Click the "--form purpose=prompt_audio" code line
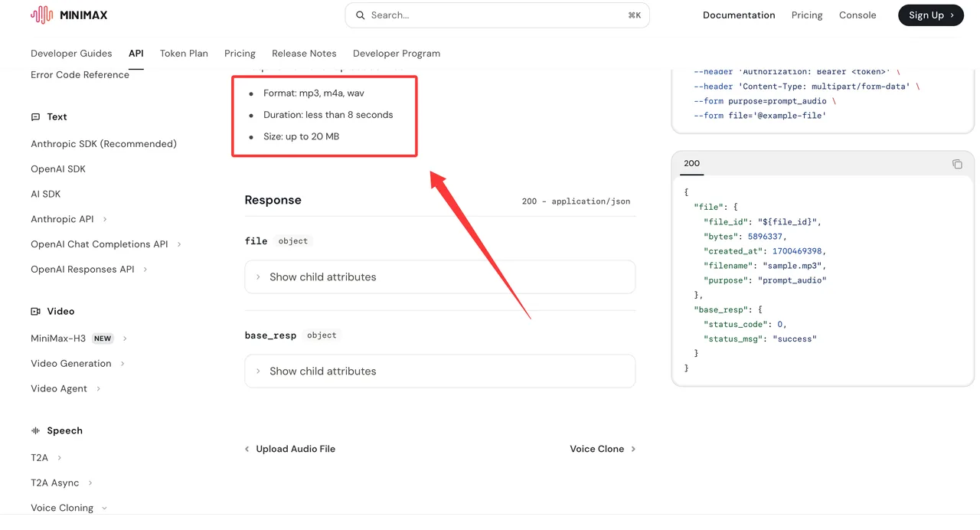Viewport: 980px width, 530px height. pos(765,101)
